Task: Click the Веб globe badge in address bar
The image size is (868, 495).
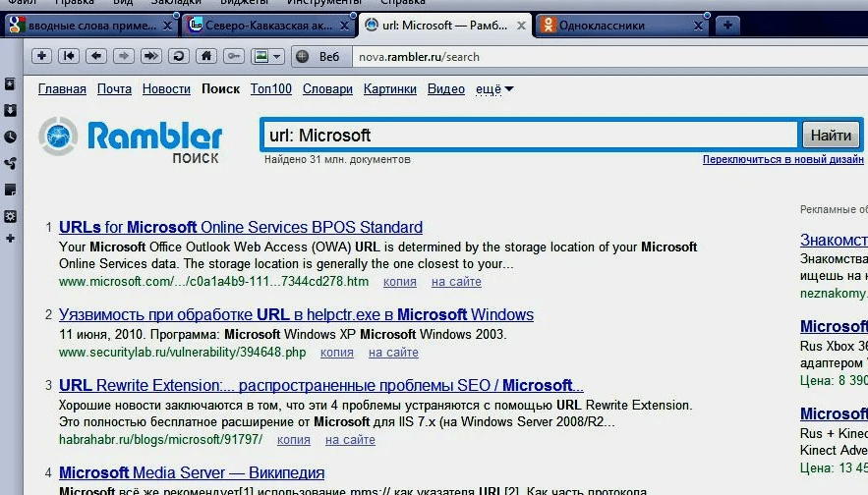Action: [x=319, y=56]
